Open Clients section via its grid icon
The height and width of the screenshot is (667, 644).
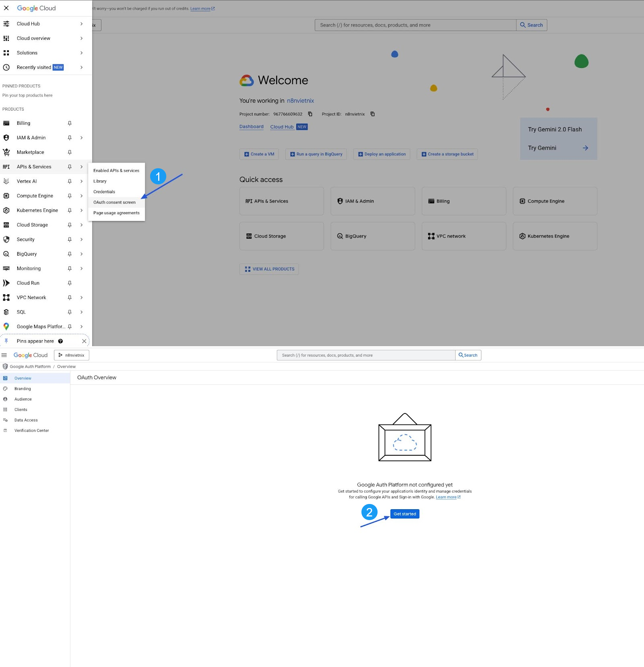(x=5, y=410)
